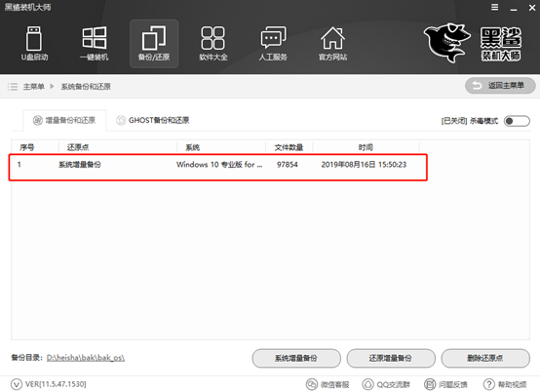Open 微信客服 contact
This screenshot has width=540, height=392.
328,384
